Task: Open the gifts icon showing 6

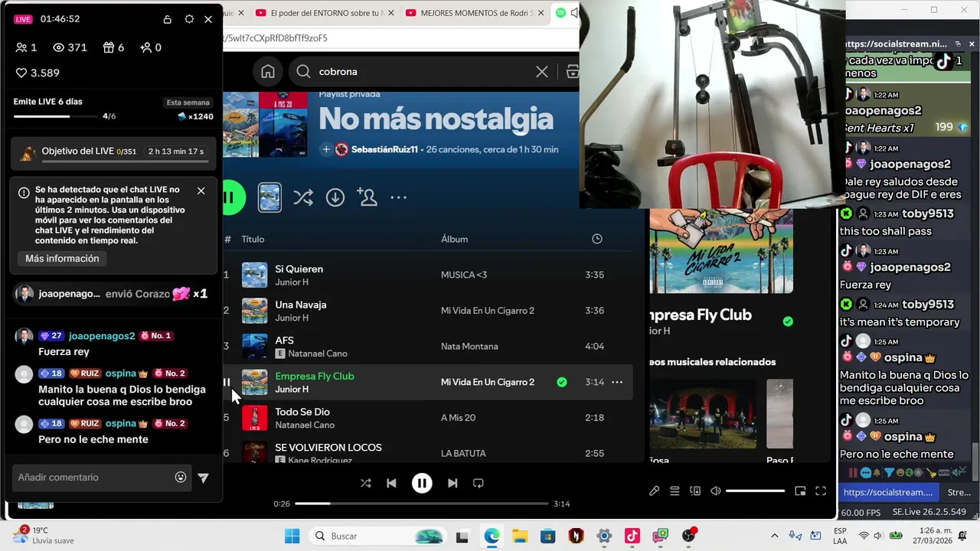Action: tap(113, 47)
